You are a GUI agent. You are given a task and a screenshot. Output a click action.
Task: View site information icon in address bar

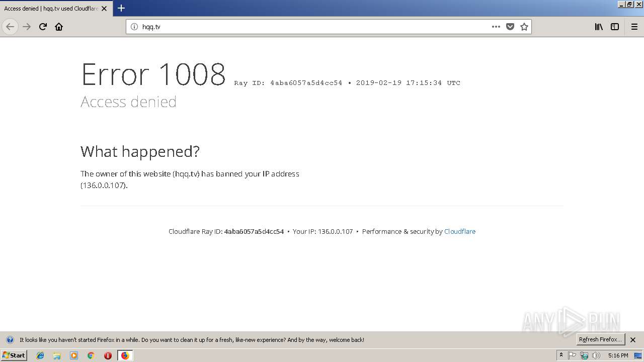(x=134, y=27)
